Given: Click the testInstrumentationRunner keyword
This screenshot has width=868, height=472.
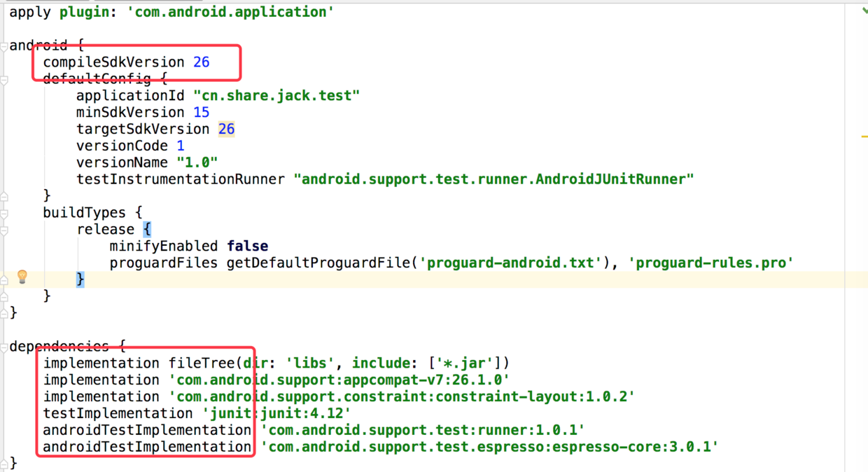Looking at the screenshot, I should [181, 179].
